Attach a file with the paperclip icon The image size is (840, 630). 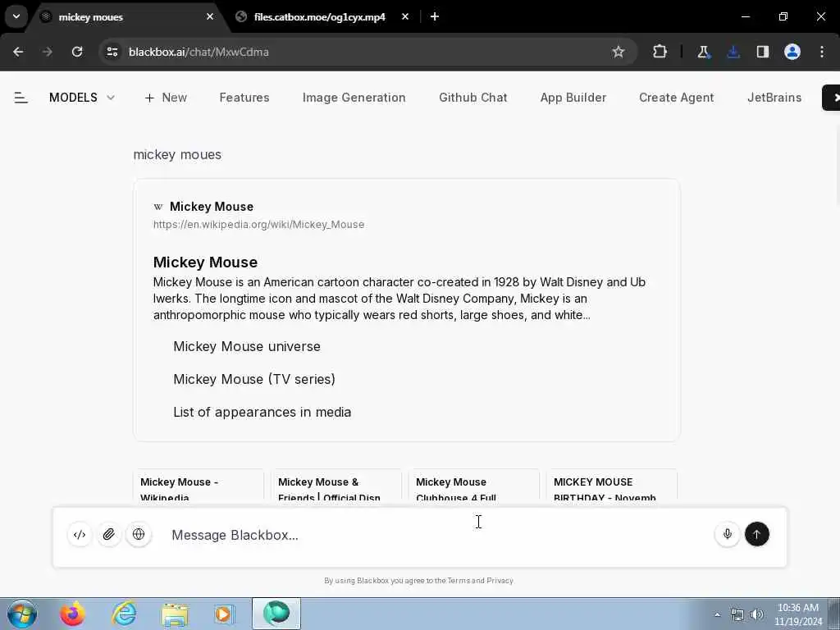(109, 534)
